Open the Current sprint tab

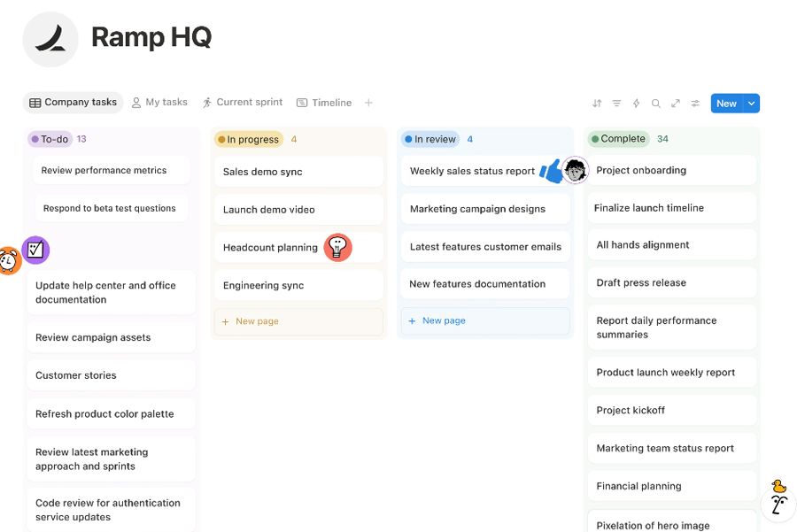point(243,102)
